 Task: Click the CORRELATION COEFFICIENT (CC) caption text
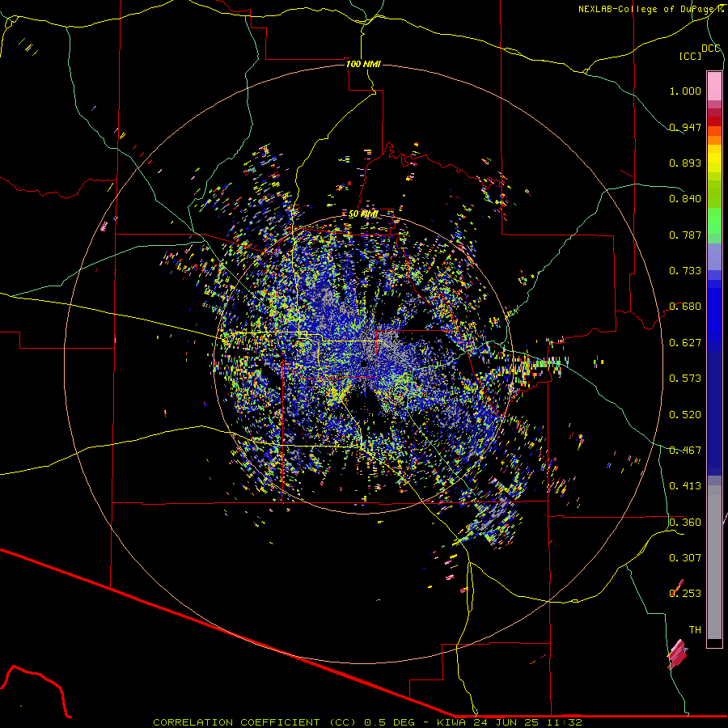(x=255, y=722)
